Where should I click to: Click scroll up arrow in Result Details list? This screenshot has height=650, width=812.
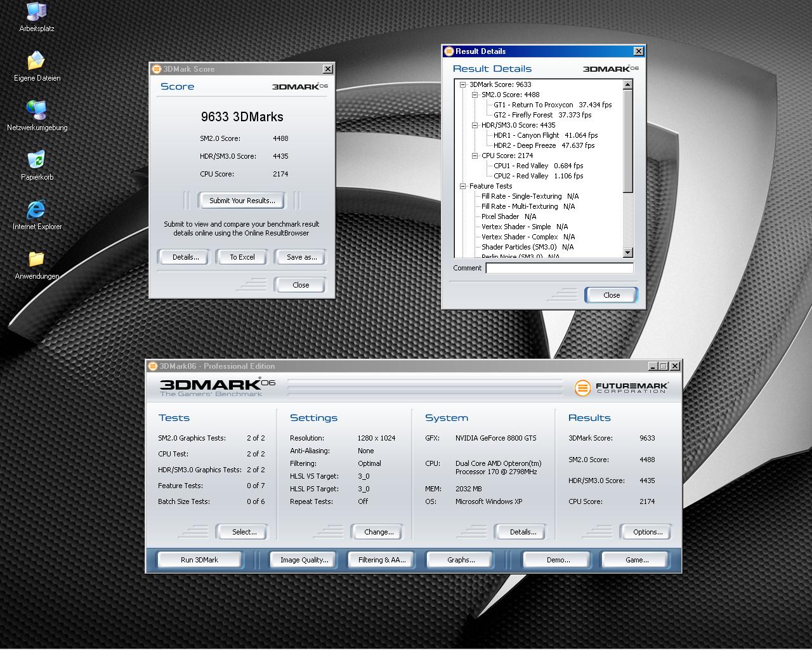coord(628,84)
